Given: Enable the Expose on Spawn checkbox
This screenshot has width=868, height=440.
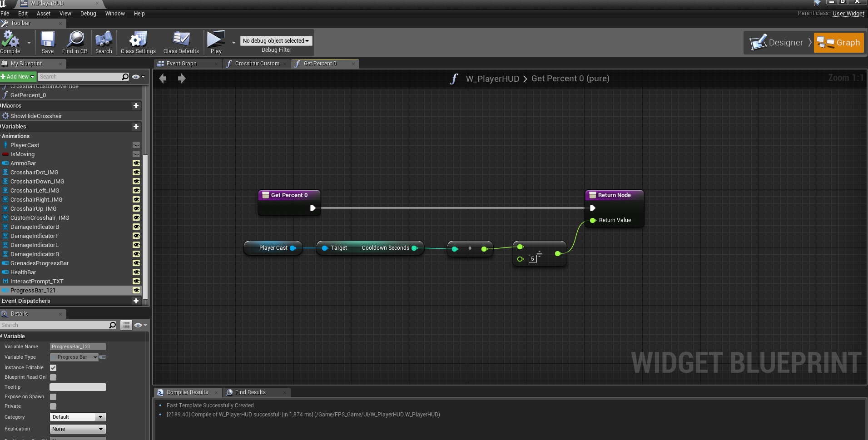Looking at the screenshot, I should pyautogui.click(x=53, y=397).
